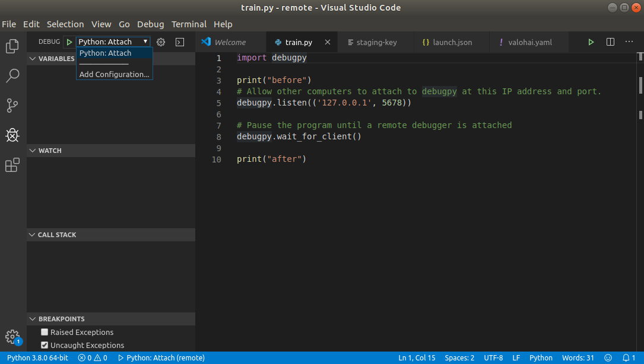Open the Go menu
This screenshot has height=364, width=644.
click(124, 24)
